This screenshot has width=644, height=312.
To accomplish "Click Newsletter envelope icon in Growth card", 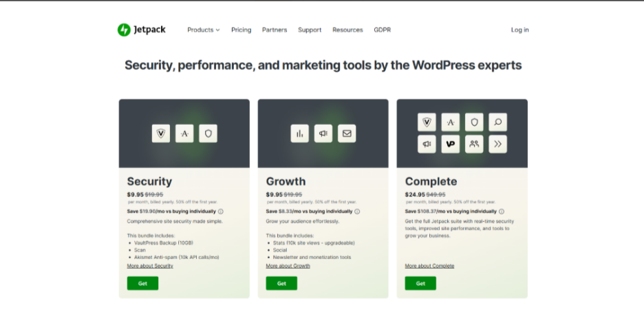I will pos(347,134).
